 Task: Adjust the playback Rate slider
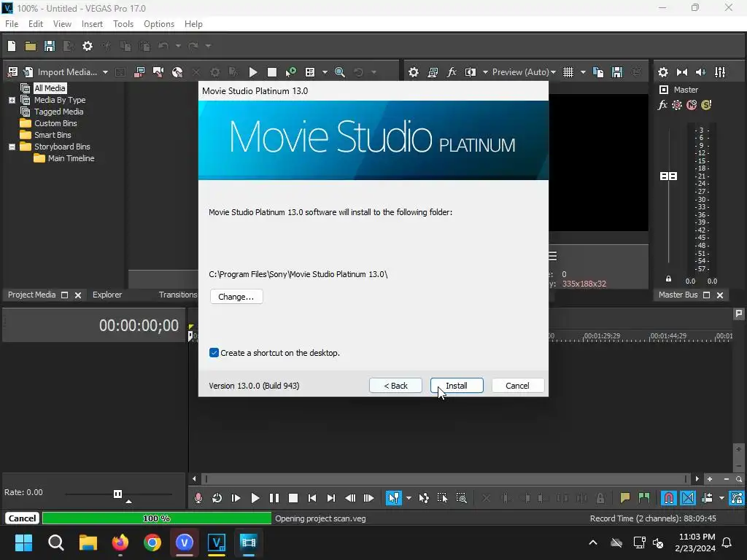click(x=117, y=494)
